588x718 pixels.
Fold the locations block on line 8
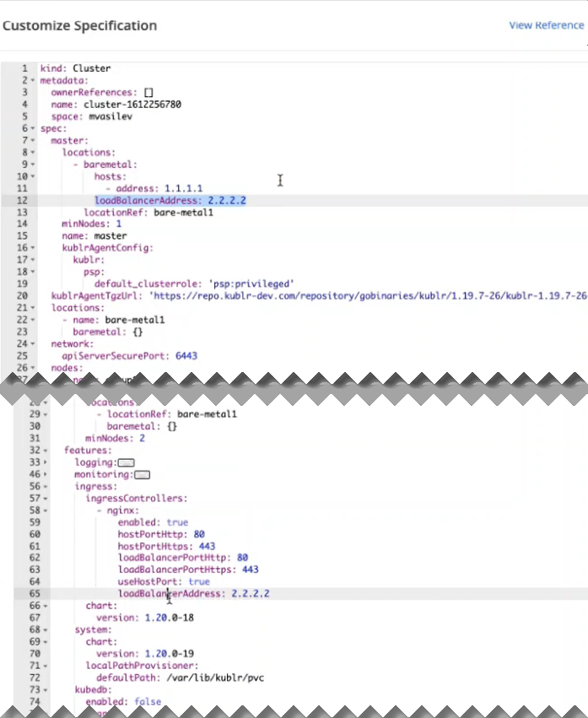(33, 153)
